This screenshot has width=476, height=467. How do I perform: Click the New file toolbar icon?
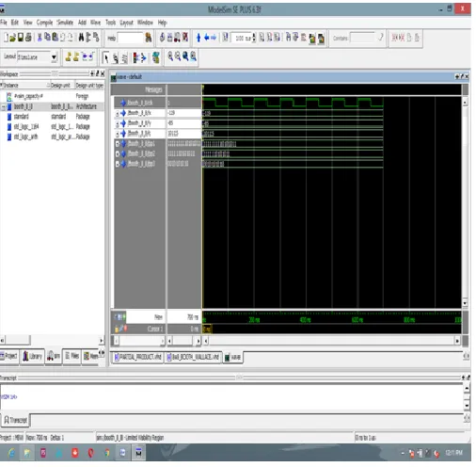pos(6,38)
